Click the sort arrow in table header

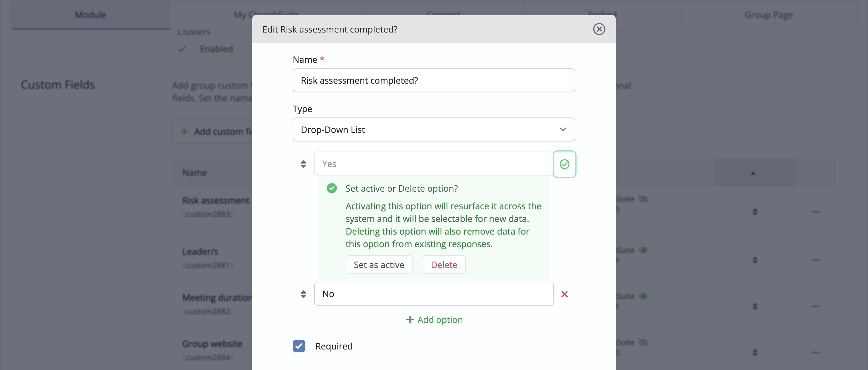pyautogui.click(x=753, y=173)
